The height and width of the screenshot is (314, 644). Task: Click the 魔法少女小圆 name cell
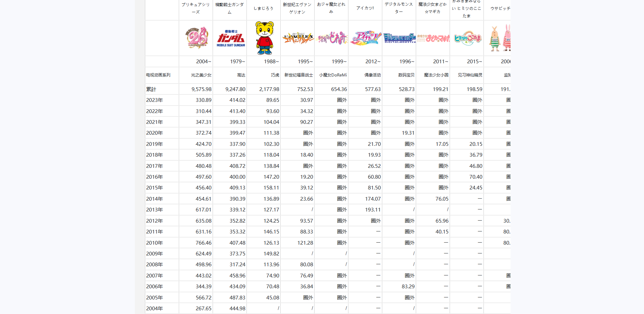(436, 75)
